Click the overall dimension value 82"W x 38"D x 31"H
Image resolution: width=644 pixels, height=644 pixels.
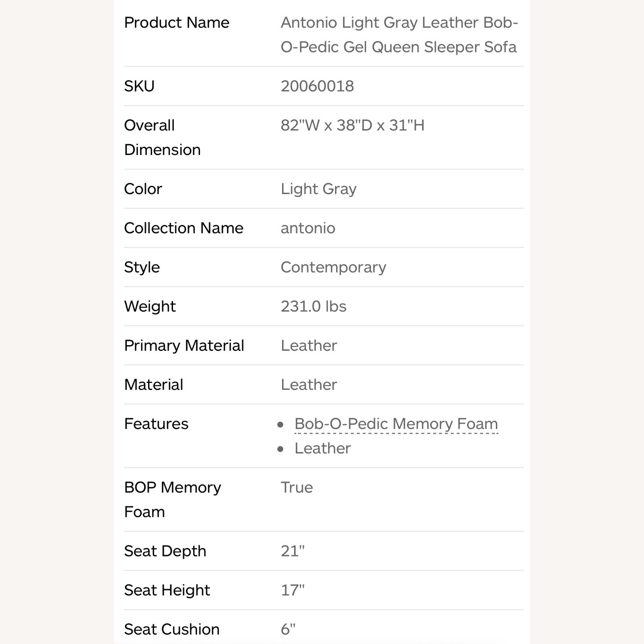[x=352, y=125]
